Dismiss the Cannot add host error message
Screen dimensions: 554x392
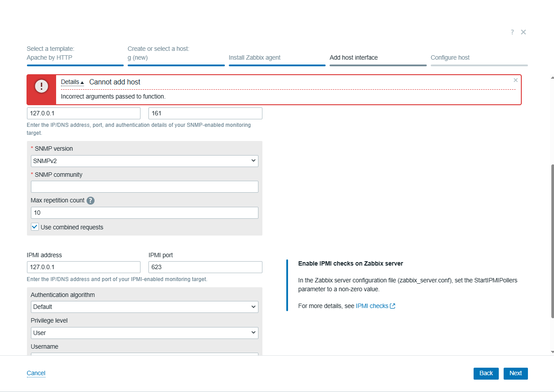pyautogui.click(x=516, y=80)
